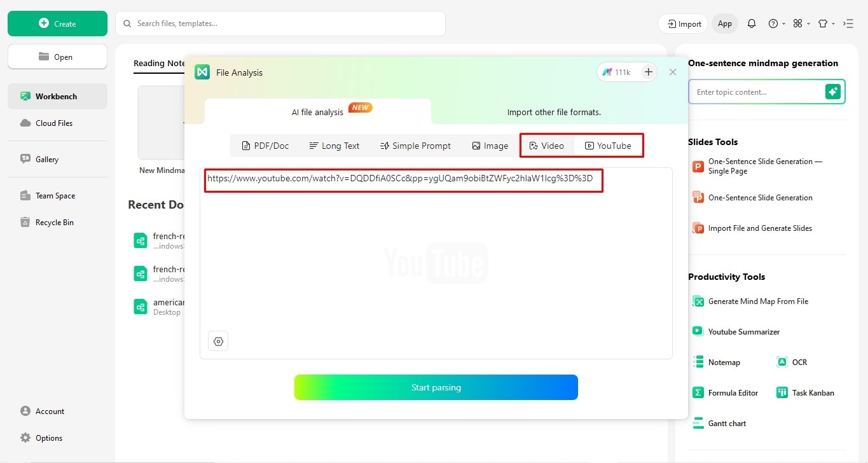Open the Formula Editor tool
868x463 pixels.
click(726, 393)
